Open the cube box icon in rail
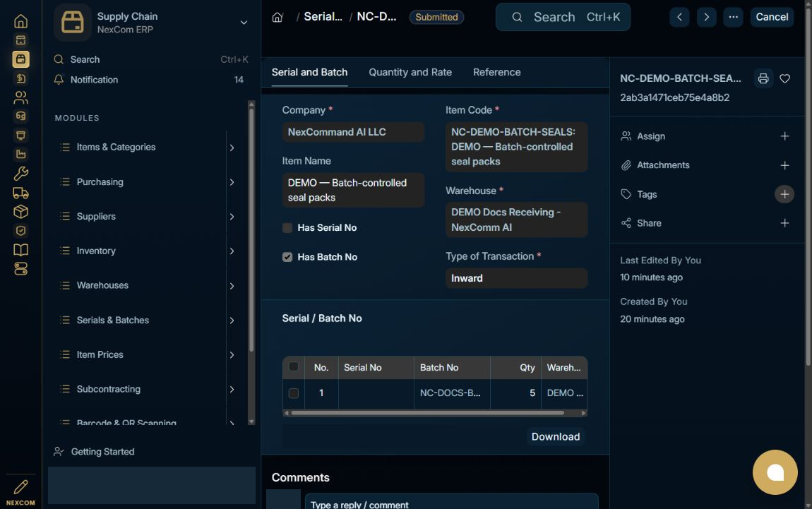 pos(20,211)
